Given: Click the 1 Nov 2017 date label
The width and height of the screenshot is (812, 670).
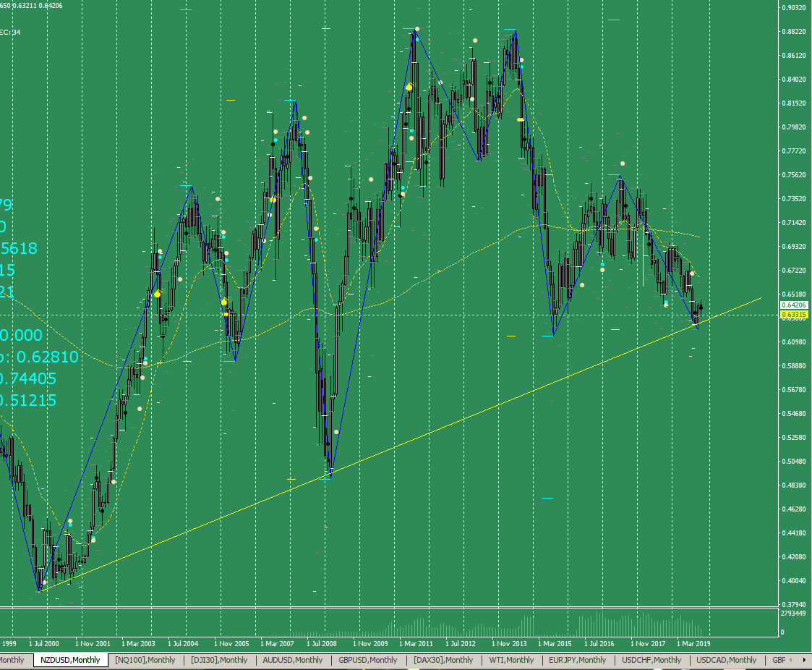Looking at the screenshot, I should [648, 643].
